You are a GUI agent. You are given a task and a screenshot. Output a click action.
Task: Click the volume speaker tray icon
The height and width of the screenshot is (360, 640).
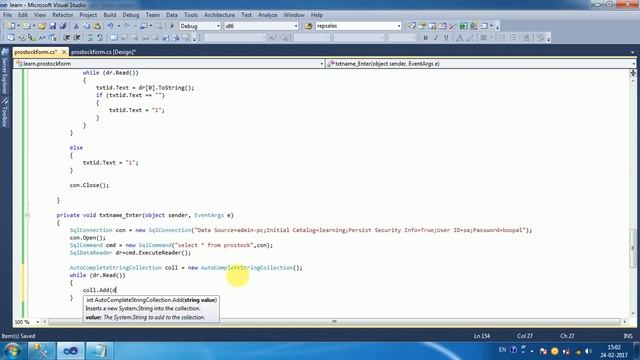[588, 351]
